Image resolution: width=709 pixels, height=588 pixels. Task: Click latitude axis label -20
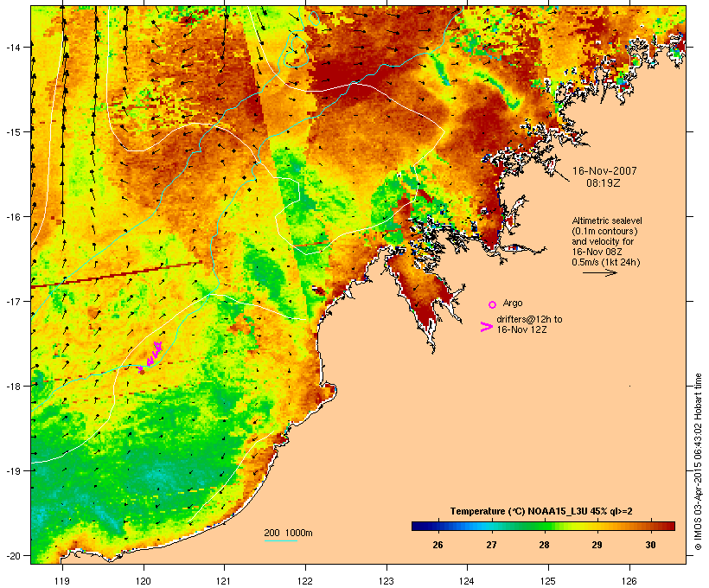pyautogui.click(x=13, y=555)
